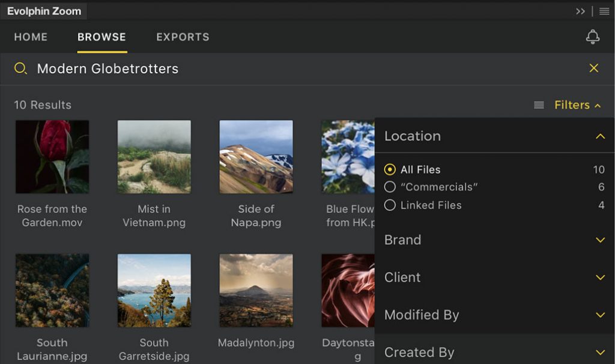
Task: Open the EXPORTS tab
Action: point(183,37)
